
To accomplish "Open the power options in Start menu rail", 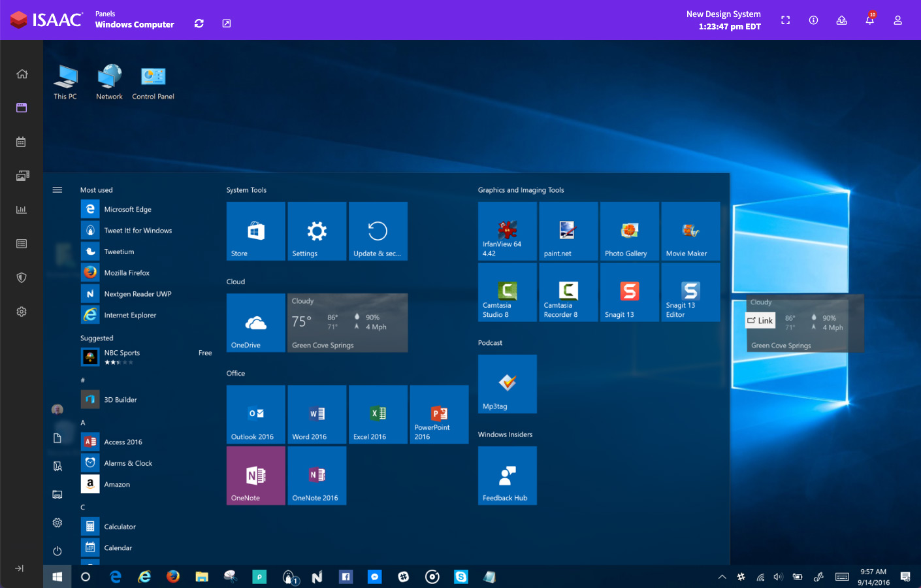I will point(57,551).
